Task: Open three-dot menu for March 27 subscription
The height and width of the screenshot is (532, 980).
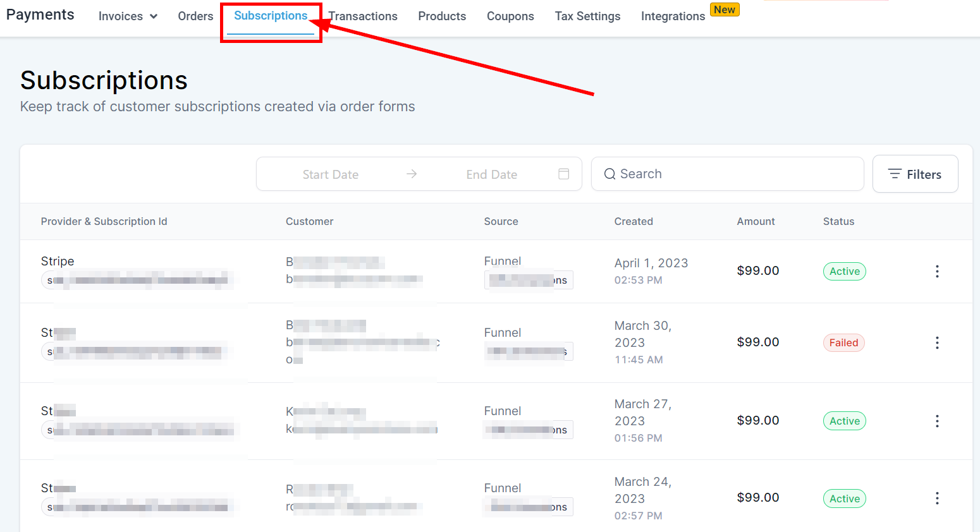Action: click(x=937, y=421)
